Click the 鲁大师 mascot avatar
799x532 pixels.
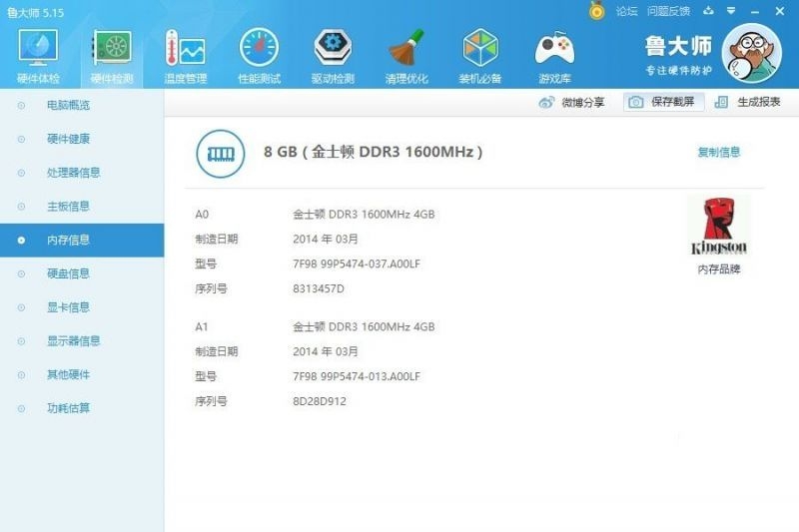(752, 53)
